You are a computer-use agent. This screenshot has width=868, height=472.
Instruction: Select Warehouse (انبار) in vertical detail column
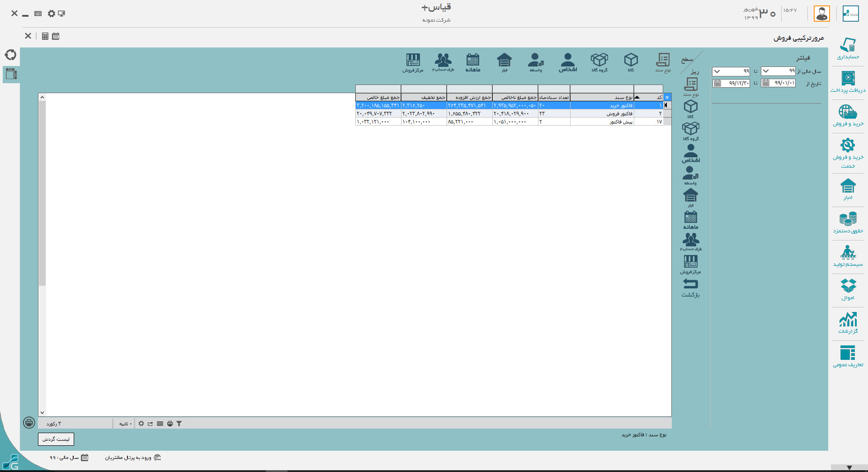[x=691, y=198]
